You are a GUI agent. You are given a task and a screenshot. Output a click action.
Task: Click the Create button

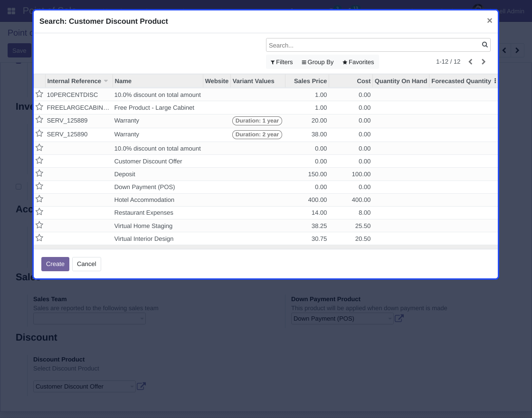tap(55, 264)
